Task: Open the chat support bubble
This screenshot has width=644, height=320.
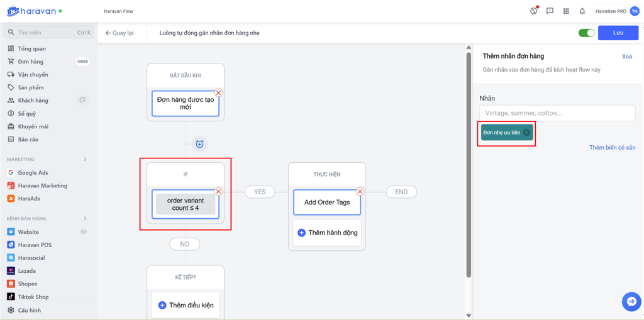Action: 631,302
